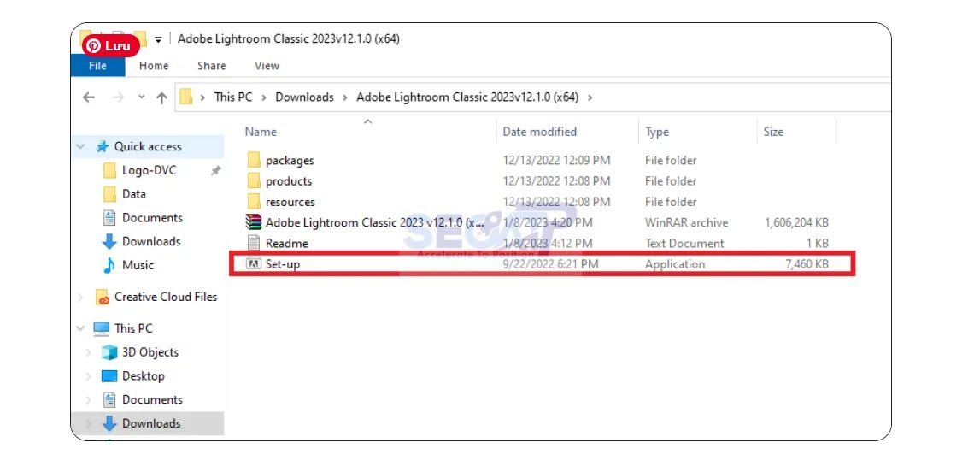The height and width of the screenshot is (472, 980).
Task: Select the resources folder icon
Action: [253, 201]
